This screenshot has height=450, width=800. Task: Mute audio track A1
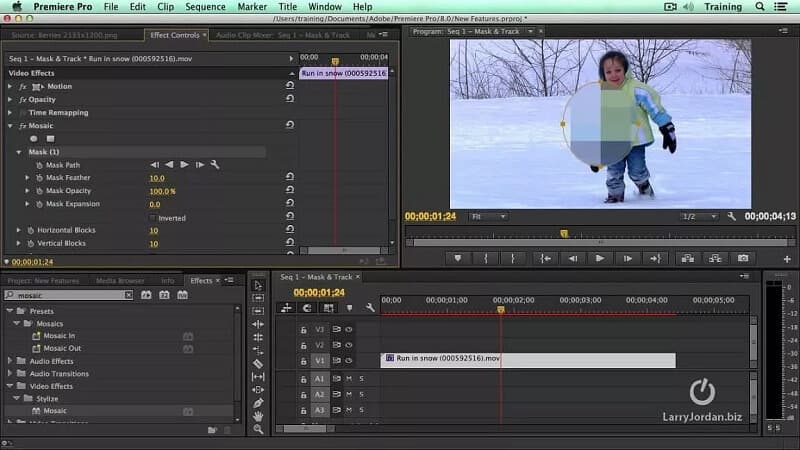(349, 379)
